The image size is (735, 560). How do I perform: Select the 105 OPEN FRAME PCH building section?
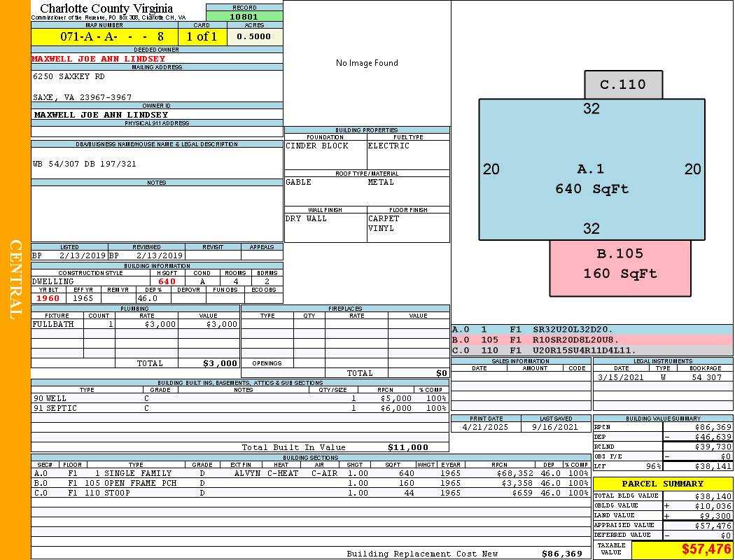(x=140, y=483)
